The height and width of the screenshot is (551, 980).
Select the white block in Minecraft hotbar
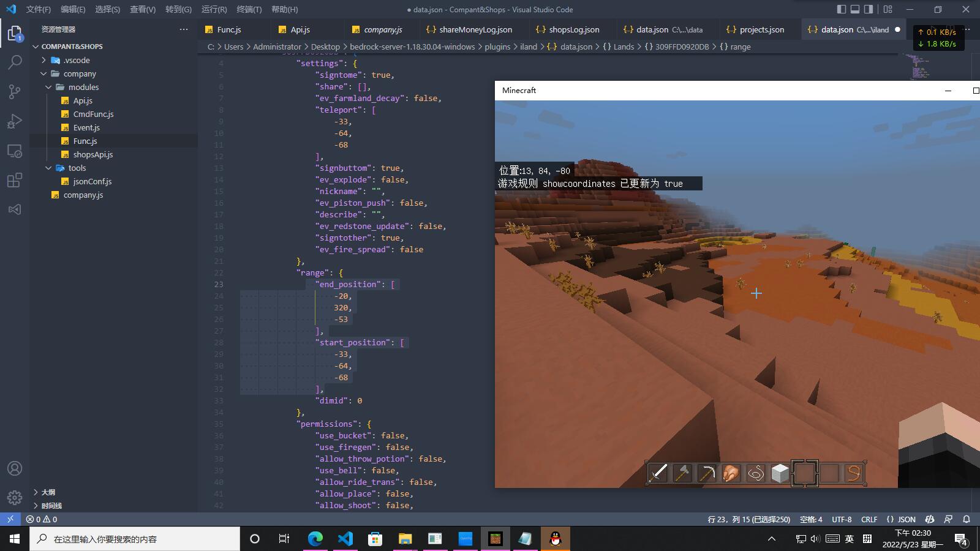click(780, 473)
